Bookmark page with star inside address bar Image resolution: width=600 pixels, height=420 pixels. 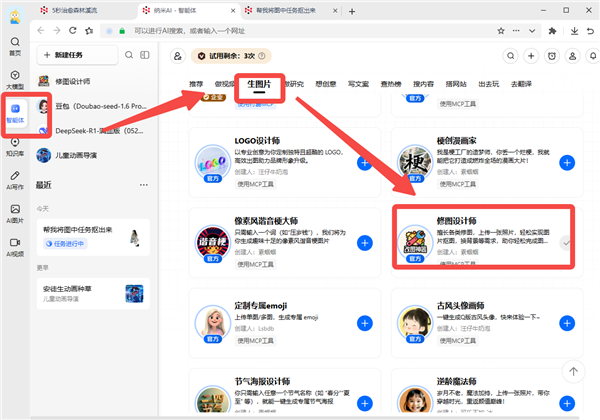click(501, 31)
